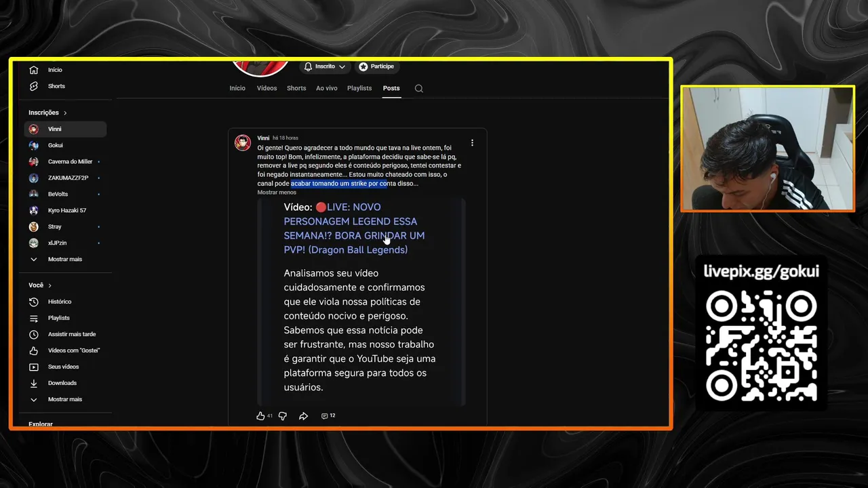Share the post with arrow icon
The image size is (868, 488).
click(304, 415)
